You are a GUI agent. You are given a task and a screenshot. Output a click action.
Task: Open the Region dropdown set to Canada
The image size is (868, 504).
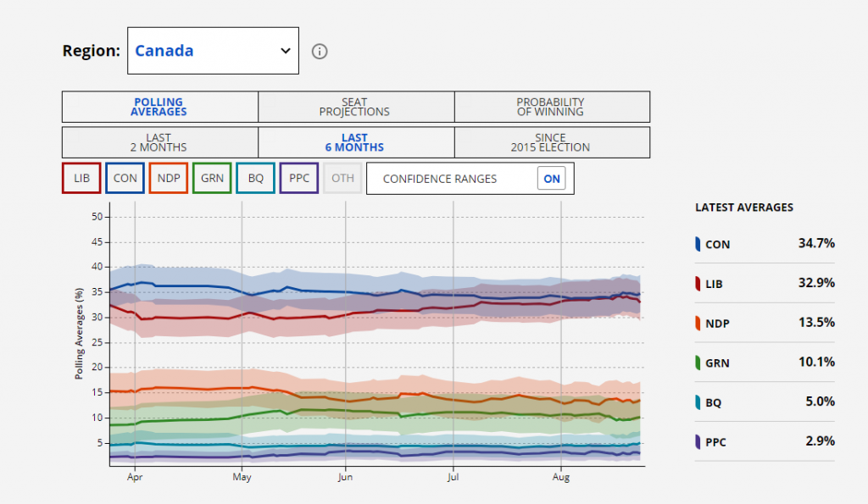pyautogui.click(x=213, y=51)
